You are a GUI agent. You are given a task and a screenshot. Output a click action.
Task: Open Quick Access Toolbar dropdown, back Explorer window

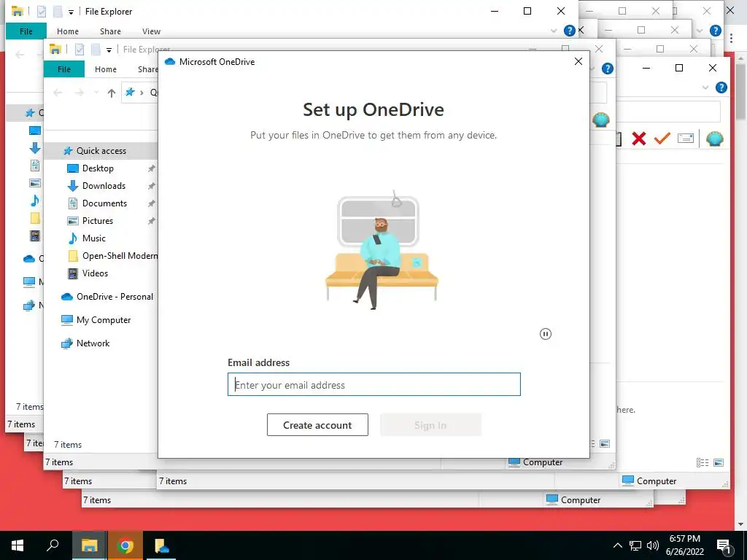(x=71, y=12)
